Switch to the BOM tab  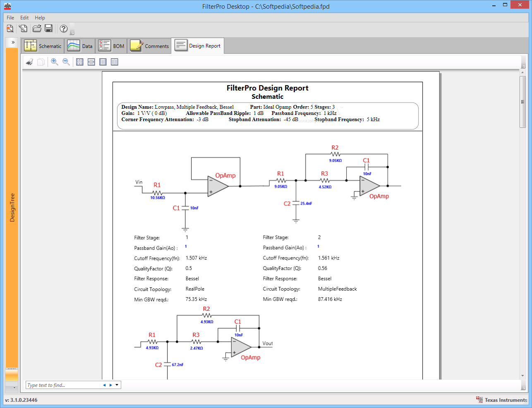pyautogui.click(x=111, y=46)
